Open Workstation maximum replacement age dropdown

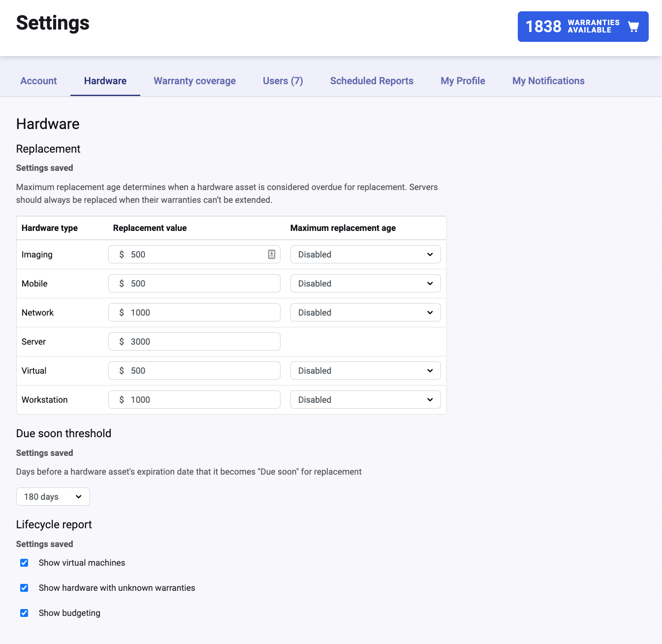(x=365, y=400)
